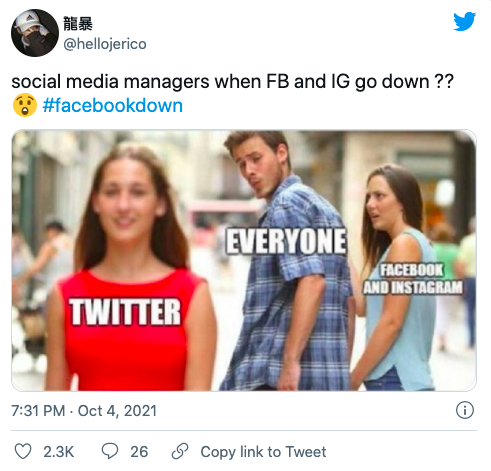Image resolution: width=491 pixels, height=471 pixels.
Task: Open the profile avatar photo
Action: pos(35,33)
